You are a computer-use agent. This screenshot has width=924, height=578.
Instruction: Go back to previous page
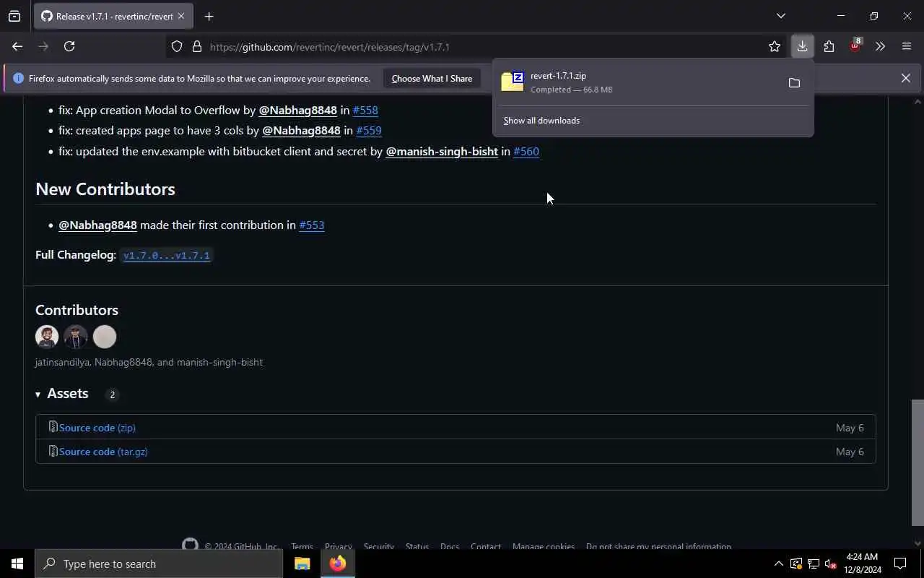[17, 46]
